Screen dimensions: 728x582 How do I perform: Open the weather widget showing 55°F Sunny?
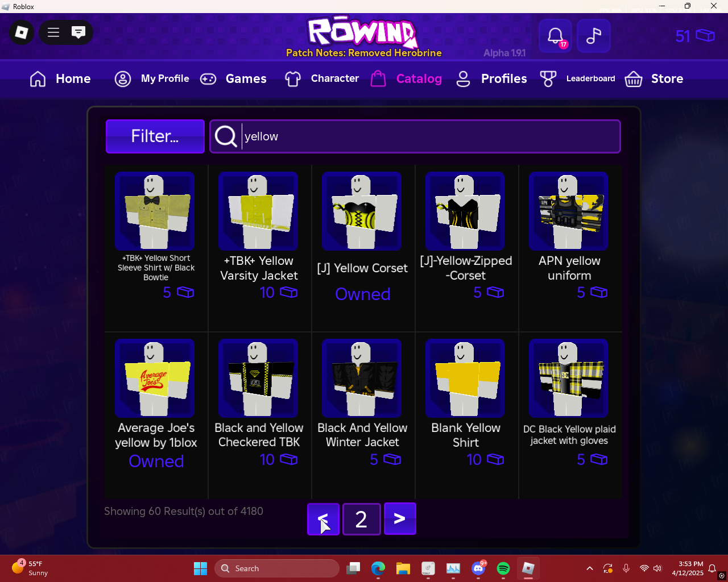pyautogui.click(x=30, y=568)
